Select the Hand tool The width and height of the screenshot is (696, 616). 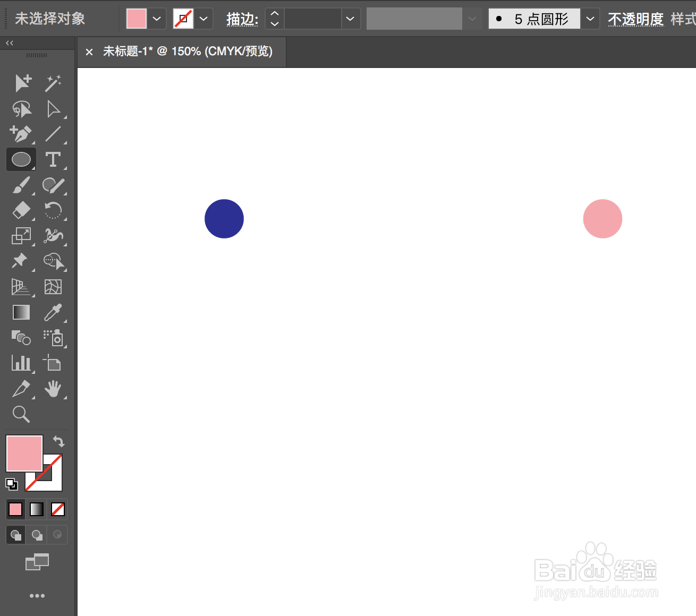53,389
